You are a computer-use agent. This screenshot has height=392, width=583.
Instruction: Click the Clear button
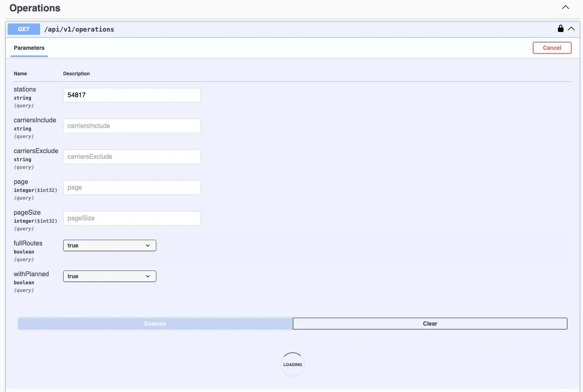[x=430, y=324]
